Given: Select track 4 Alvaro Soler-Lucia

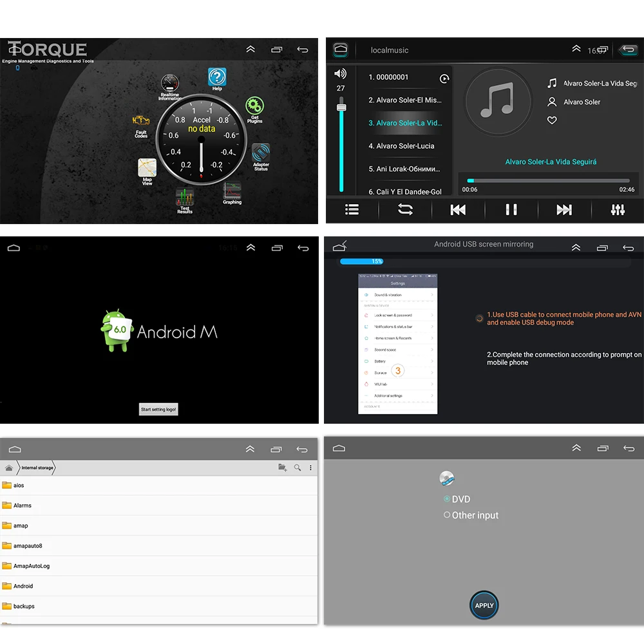Looking at the screenshot, I should pos(404,146).
